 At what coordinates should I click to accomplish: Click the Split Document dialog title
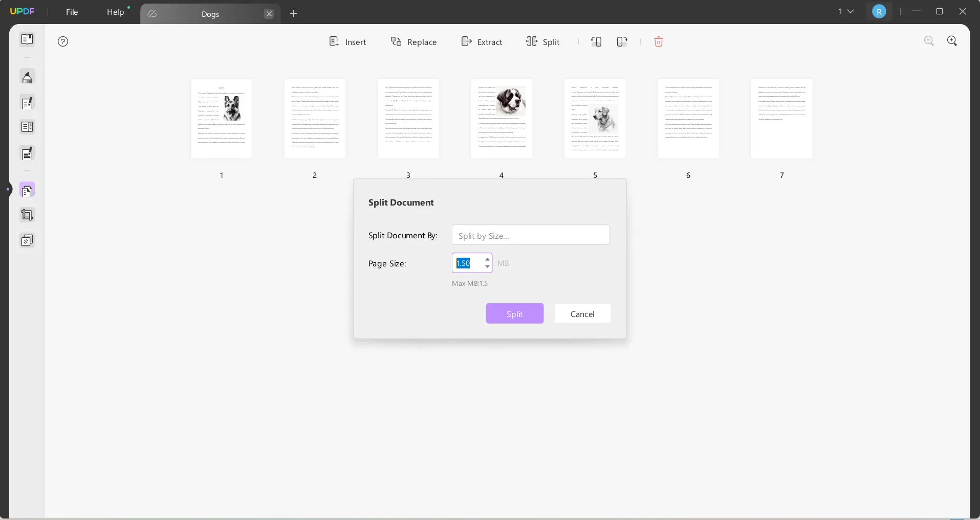[x=401, y=202]
